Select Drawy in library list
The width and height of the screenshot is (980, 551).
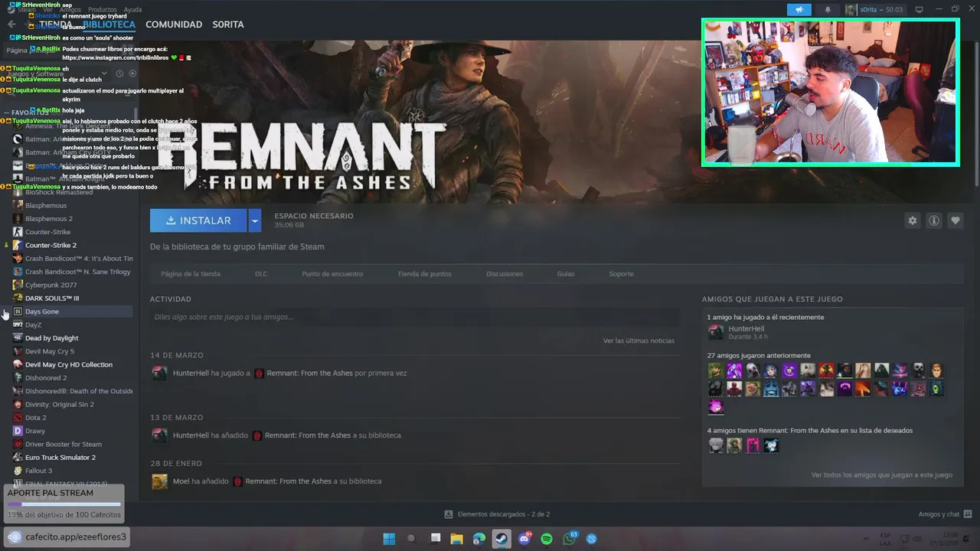pos(72,431)
